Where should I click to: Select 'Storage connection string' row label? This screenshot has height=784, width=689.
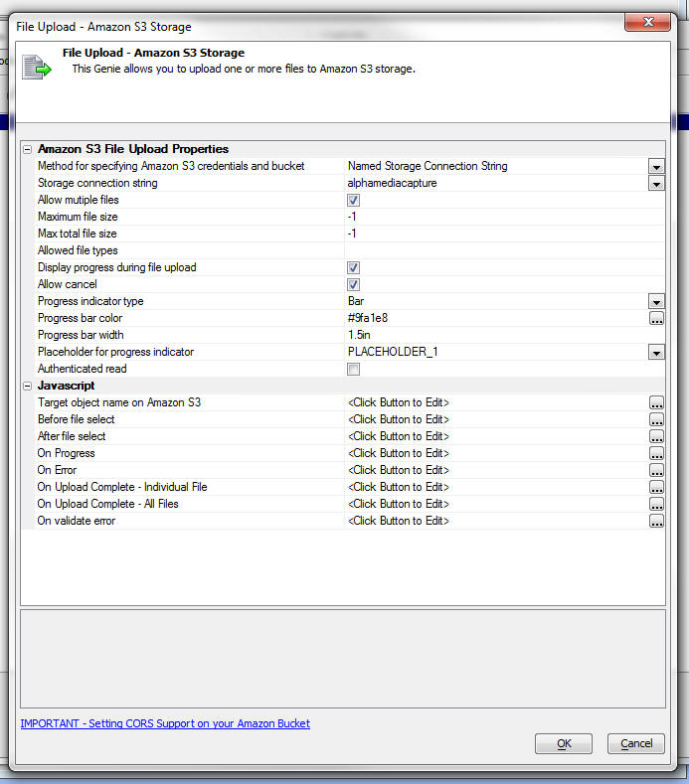point(97,183)
